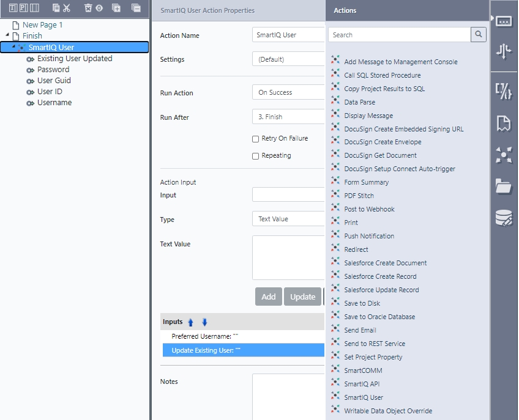Viewport: 519px width, 420px height.
Task: Select Existing User Updated output
Action: pyautogui.click(x=75, y=59)
